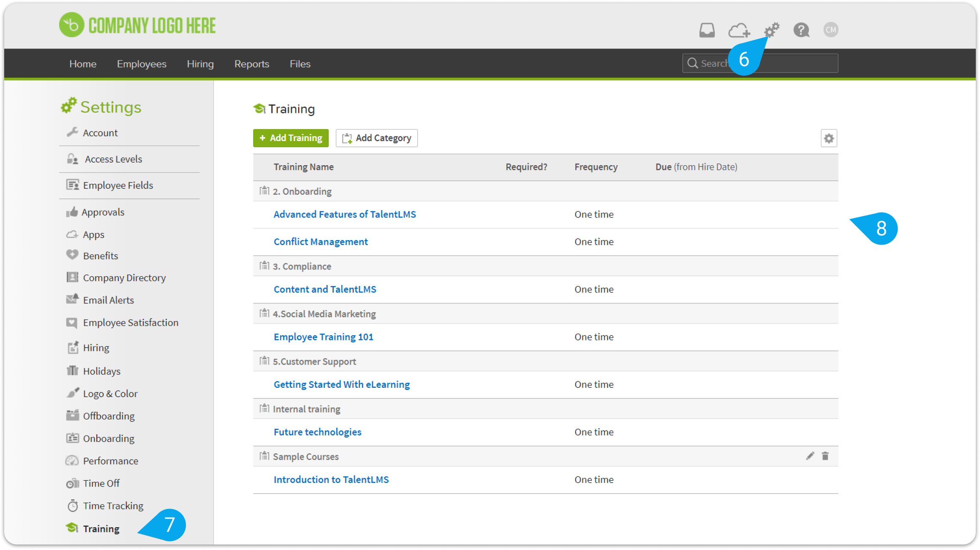Open Logo & Color settings
The width and height of the screenshot is (980, 550).
click(x=110, y=394)
